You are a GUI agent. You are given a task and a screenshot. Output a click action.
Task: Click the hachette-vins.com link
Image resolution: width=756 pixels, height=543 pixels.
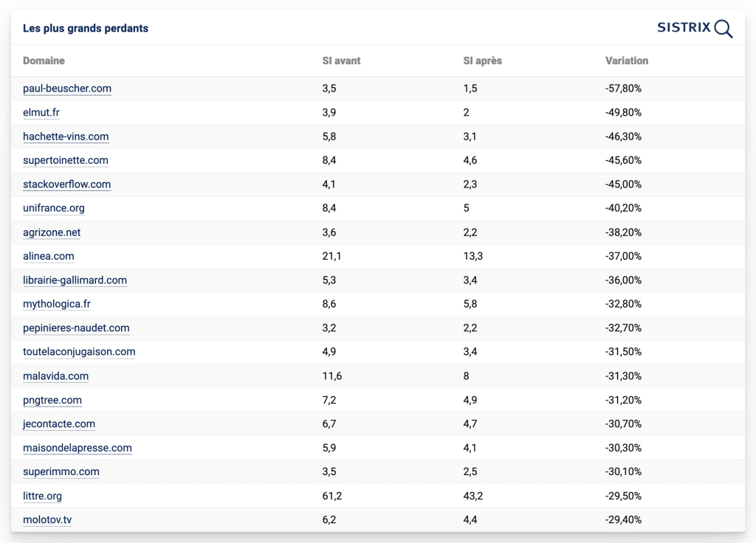point(66,136)
